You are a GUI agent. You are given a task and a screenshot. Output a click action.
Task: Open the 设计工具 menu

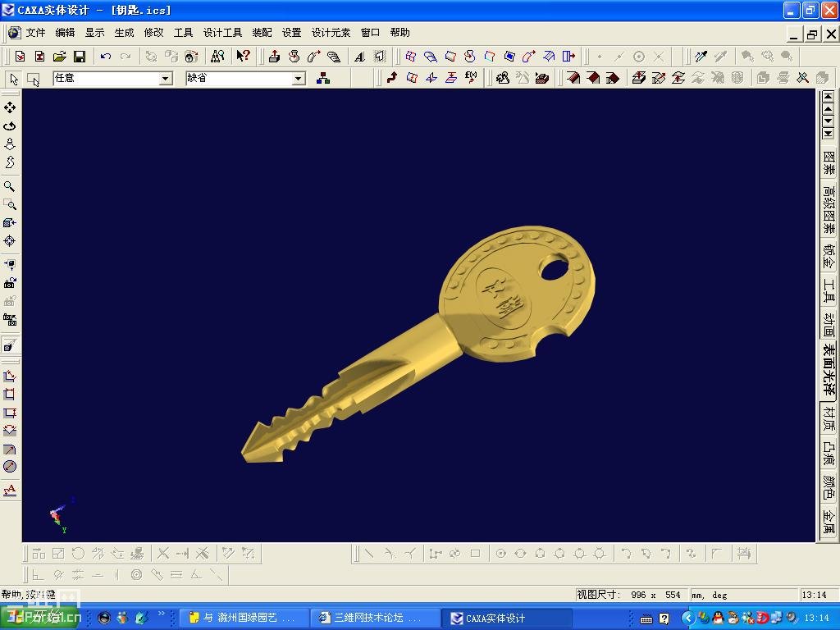223,33
